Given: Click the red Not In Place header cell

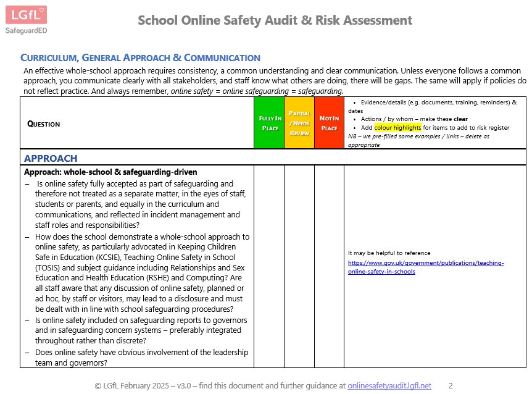Looking at the screenshot, I should pyautogui.click(x=329, y=123).
